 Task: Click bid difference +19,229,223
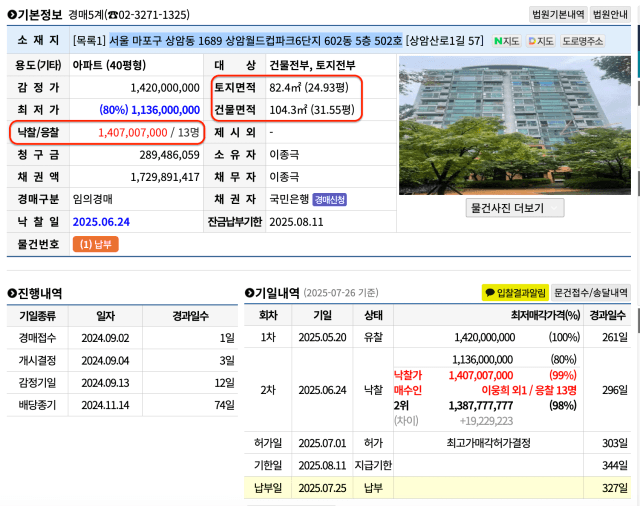(x=486, y=421)
